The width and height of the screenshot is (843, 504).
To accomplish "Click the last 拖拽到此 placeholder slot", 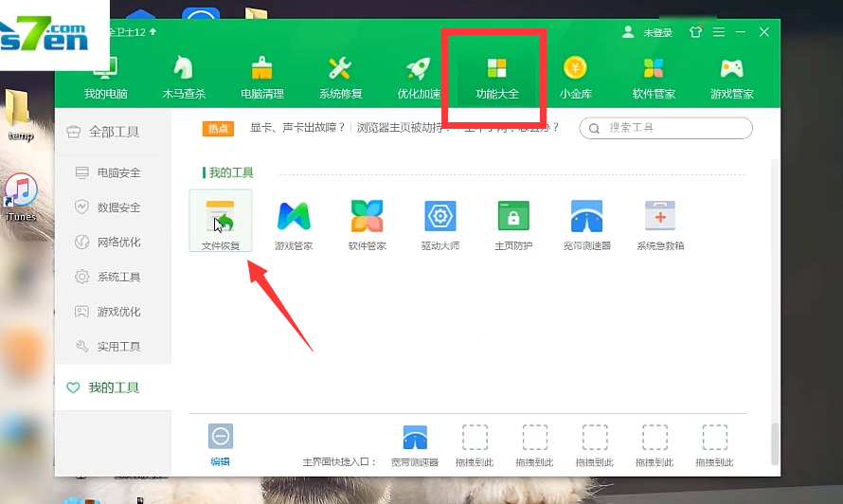I will (x=714, y=445).
